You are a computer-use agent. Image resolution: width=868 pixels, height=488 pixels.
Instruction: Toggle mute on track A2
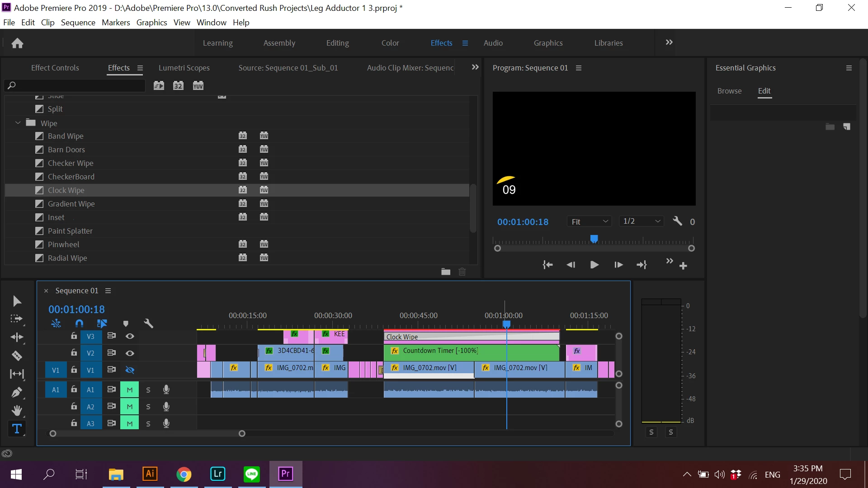(130, 407)
